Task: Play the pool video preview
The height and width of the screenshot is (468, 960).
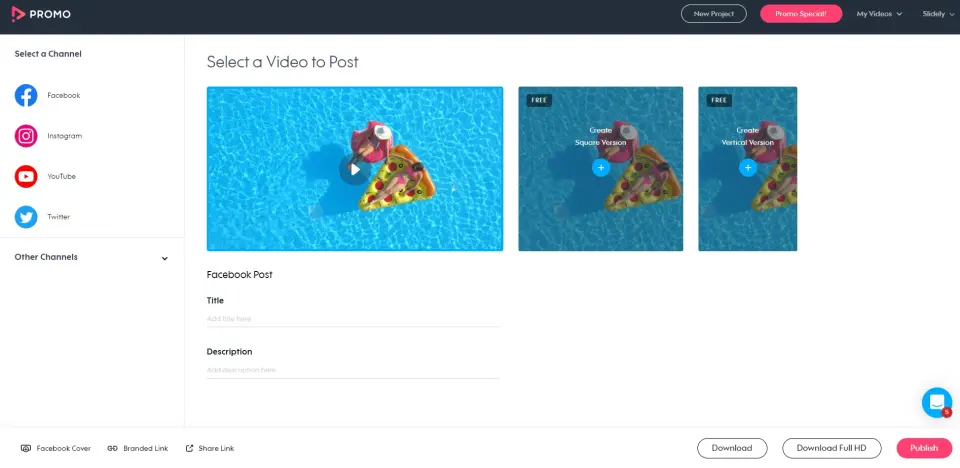Action: (x=355, y=169)
